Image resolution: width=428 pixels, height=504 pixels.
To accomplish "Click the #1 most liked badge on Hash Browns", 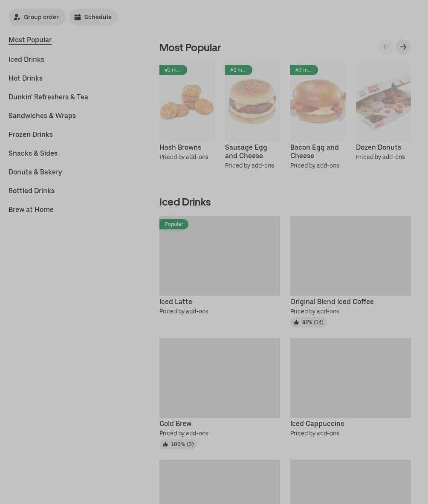I will (x=173, y=70).
